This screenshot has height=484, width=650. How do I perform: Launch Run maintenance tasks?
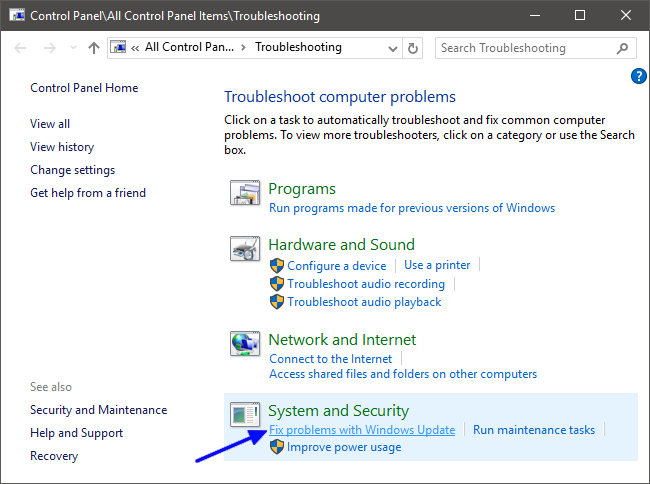point(534,430)
